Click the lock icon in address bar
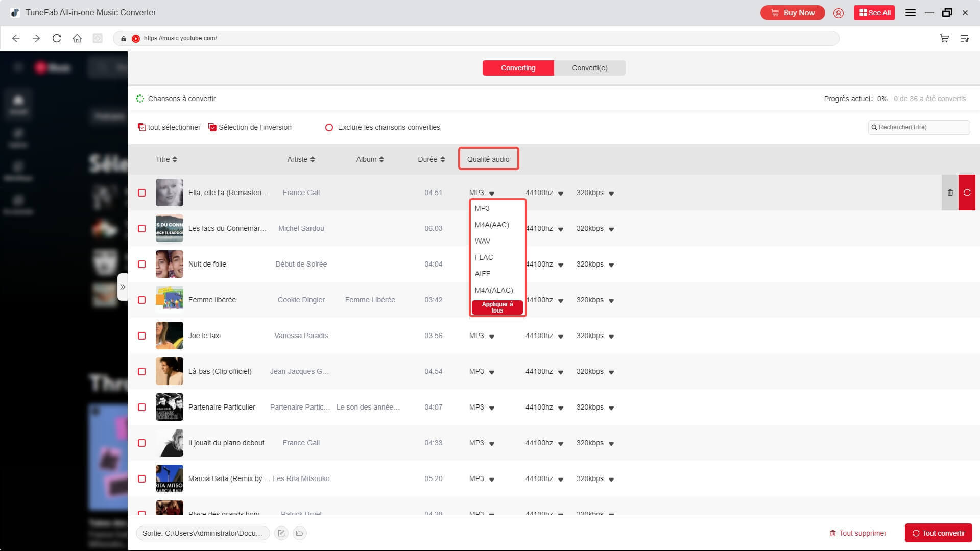Screen dimensions: 980x551 click(x=124, y=38)
